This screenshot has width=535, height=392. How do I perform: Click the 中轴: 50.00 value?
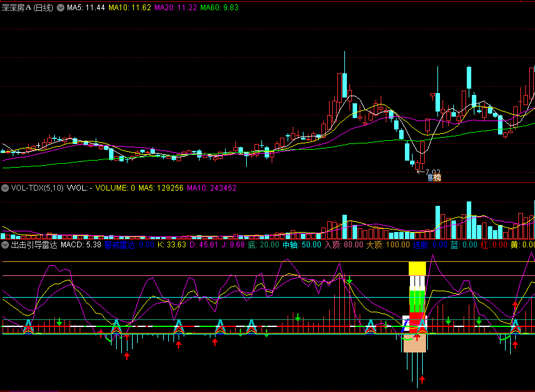coord(302,245)
